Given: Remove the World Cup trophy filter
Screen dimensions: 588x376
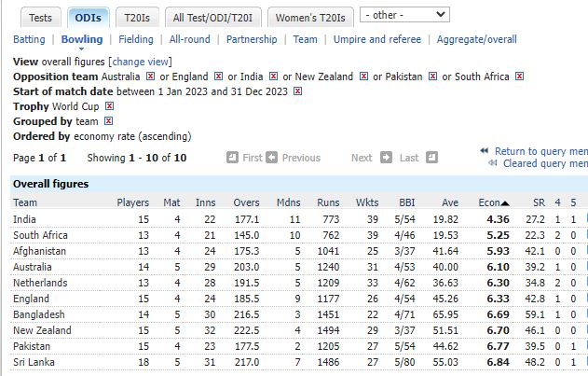Looking at the screenshot, I should (x=109, y=106).
